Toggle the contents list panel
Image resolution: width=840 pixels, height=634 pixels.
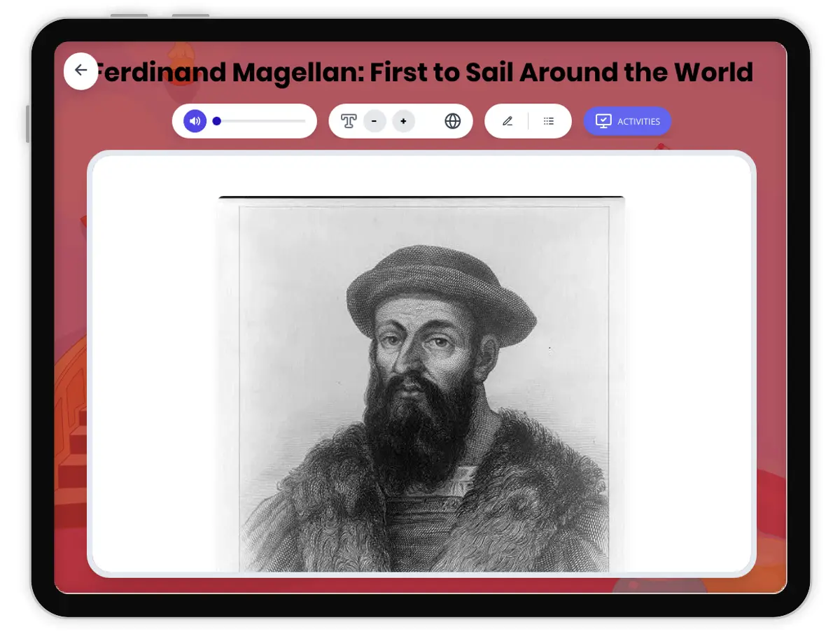[549, 120]
